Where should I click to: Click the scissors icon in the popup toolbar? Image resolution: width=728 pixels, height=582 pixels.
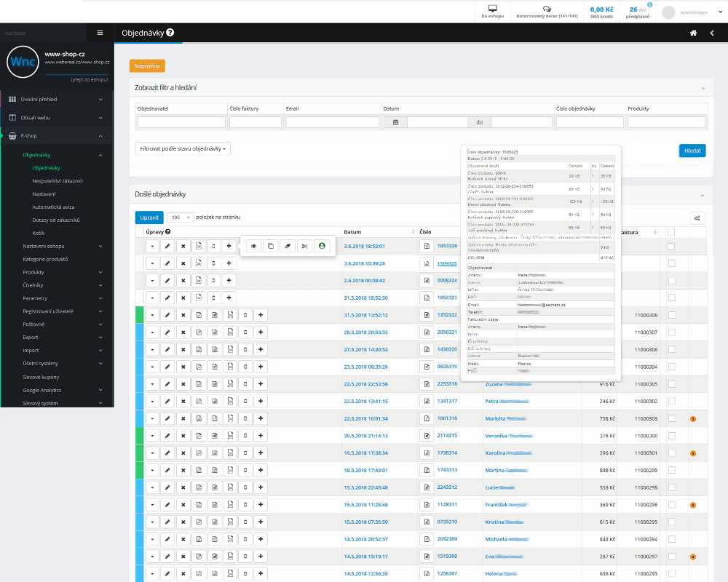tap(304, 246)
